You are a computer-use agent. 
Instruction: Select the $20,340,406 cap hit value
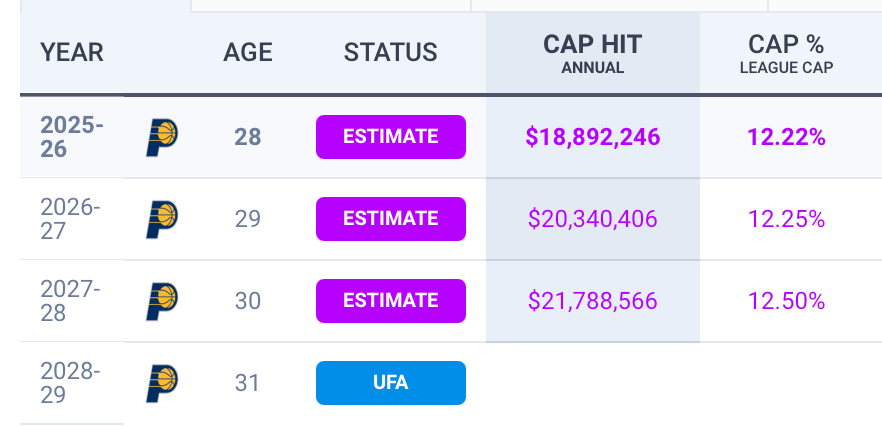pos(592,219)
